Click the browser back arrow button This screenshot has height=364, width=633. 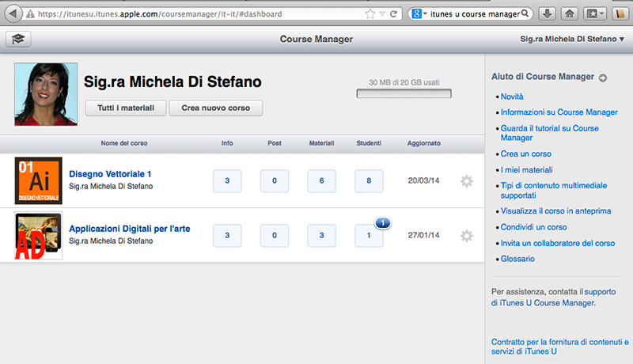[13, 13]
